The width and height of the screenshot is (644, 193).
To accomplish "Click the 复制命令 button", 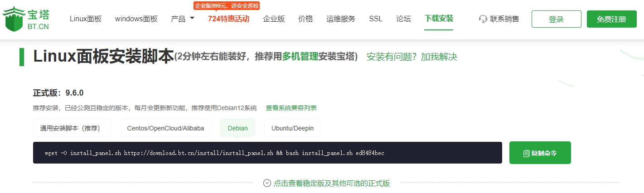I will click(x=540, y=153).
